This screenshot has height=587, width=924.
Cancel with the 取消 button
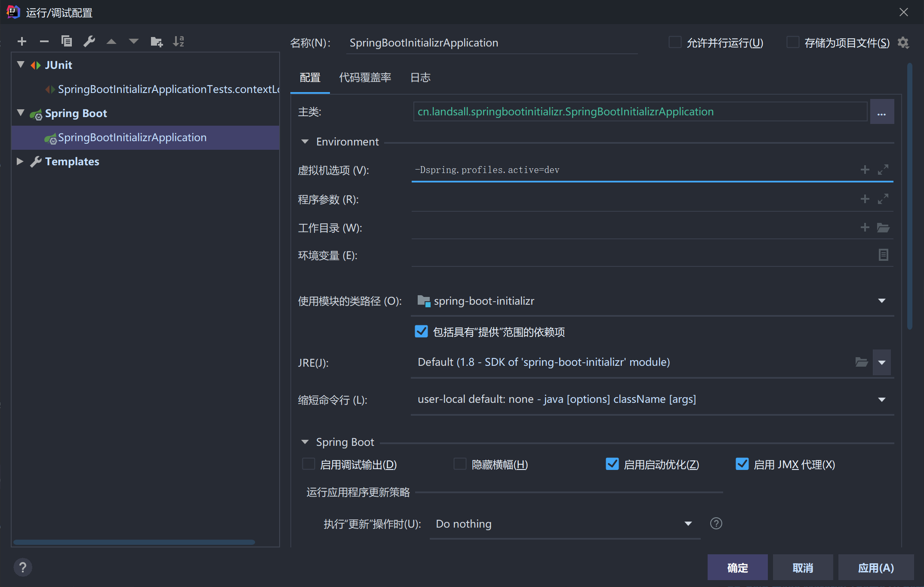click(x=803, y=568)
